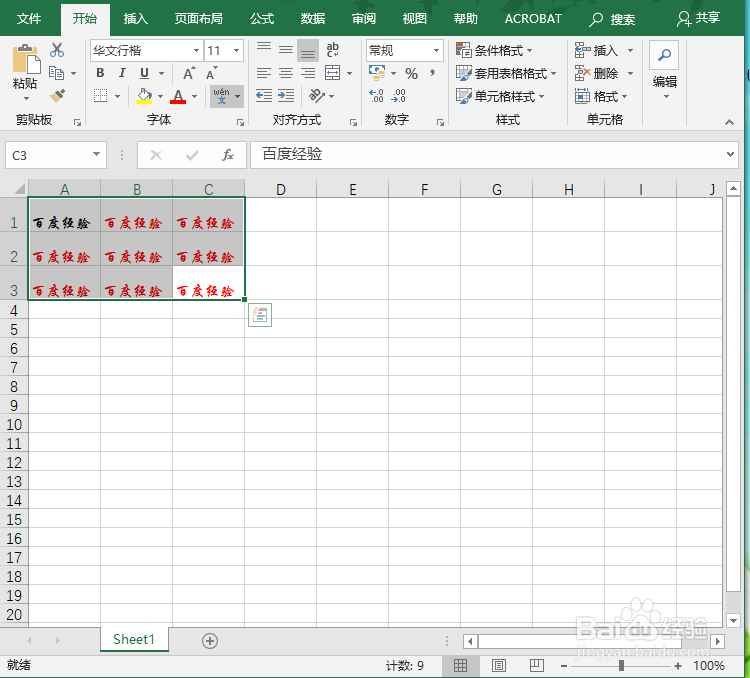The image size is (750, 678).
Task: Set middle vertical alignment
Action: tap(286, 50)
